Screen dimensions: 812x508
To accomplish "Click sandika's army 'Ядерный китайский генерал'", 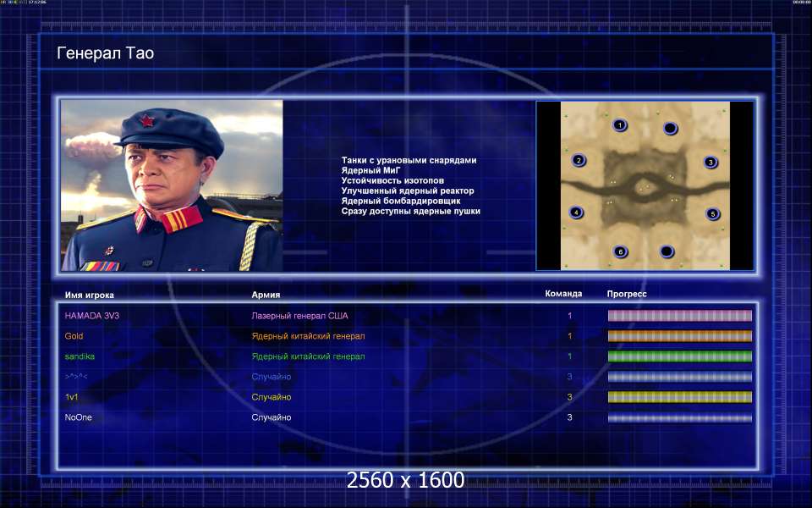I will point(308,356).
